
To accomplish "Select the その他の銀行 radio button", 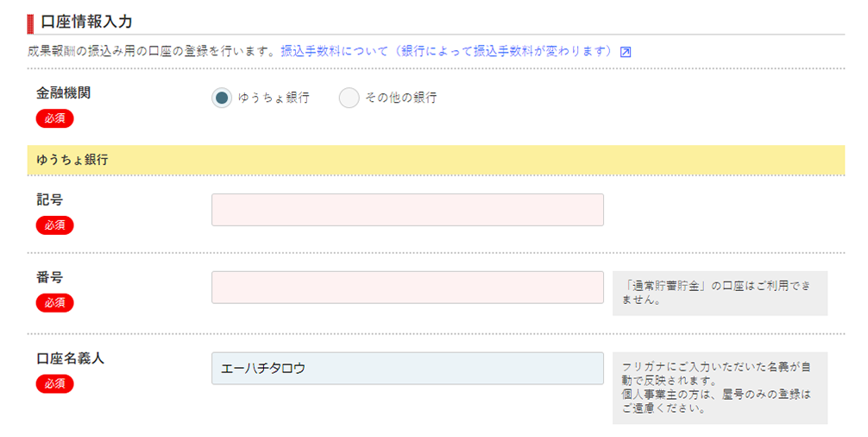I will pos(349,98).
